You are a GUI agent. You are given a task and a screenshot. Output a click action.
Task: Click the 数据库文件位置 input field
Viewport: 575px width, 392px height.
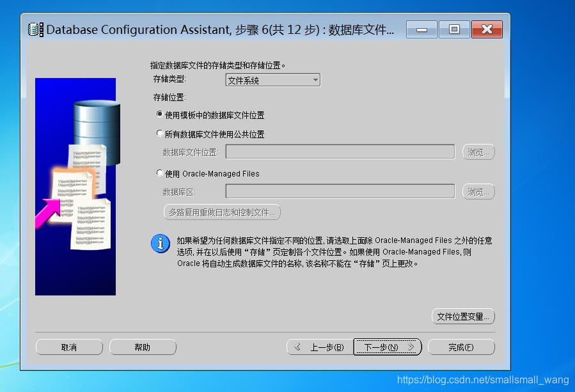pos(340,152)
